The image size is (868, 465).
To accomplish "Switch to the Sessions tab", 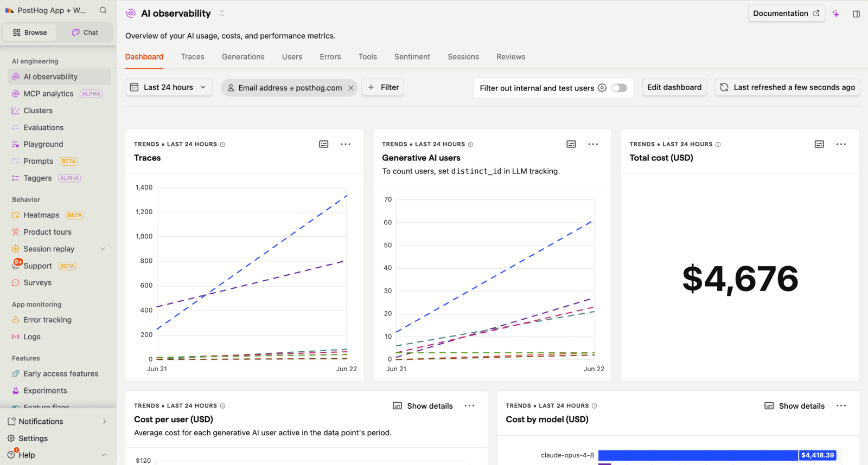I will [x=463, y=57].
